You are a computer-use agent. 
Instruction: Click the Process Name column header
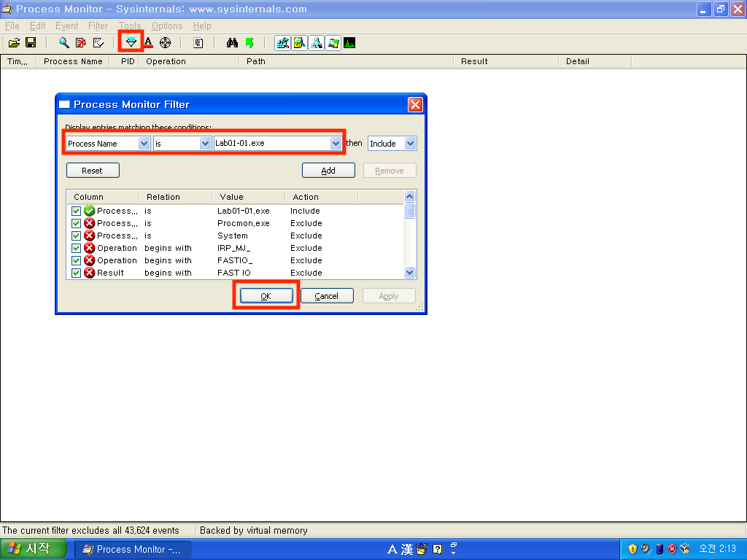(x=73, y=61)
